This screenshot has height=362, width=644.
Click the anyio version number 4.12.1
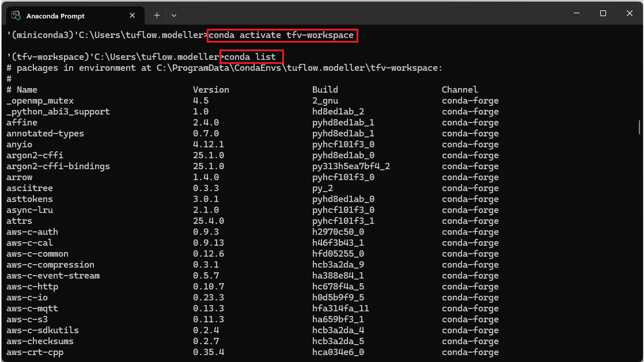(209, 144)
